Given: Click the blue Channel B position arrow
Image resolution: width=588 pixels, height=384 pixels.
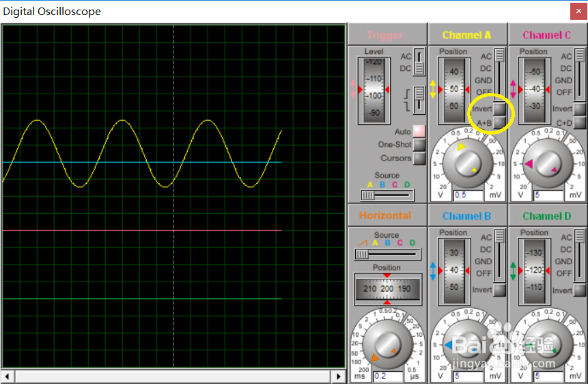Looking at the screenshot, I should (x=433, y=271).
